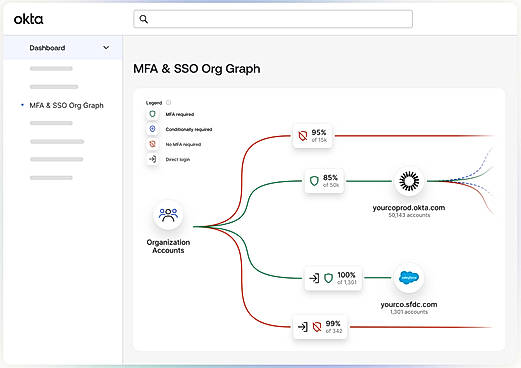Click the Direct login legend label
Image resolution: width=521 pixels, height=368 pixels.
pos(178,159)
